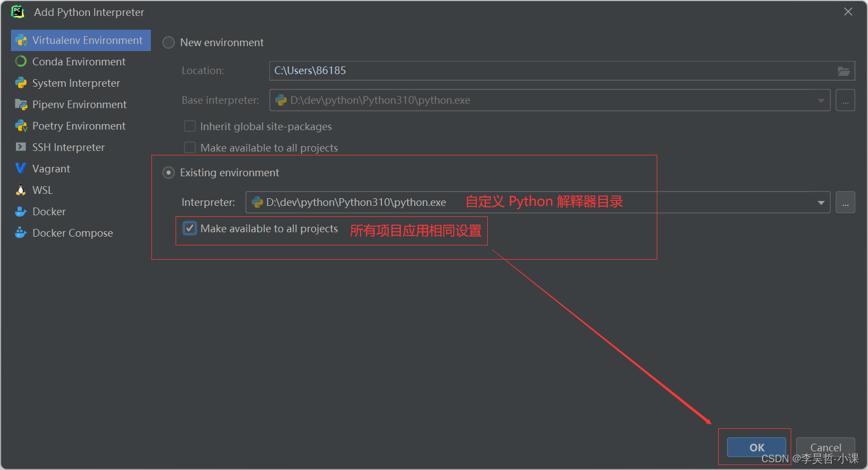Close the Add Python Interpreter dialog
Image resolution: width=868 pixels, height=470 pixels.
[848, 12]
